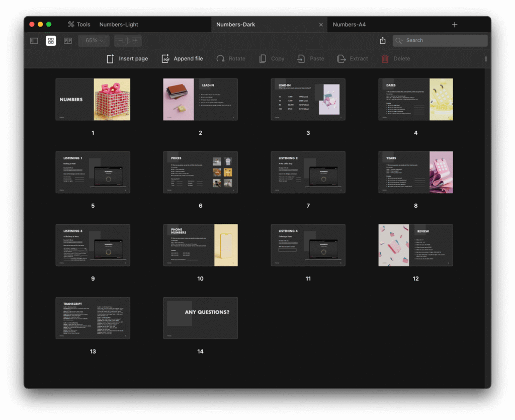Switch to the Numbers-Light tab
Screen dimensions: 515x420
(x=119, y=24)
